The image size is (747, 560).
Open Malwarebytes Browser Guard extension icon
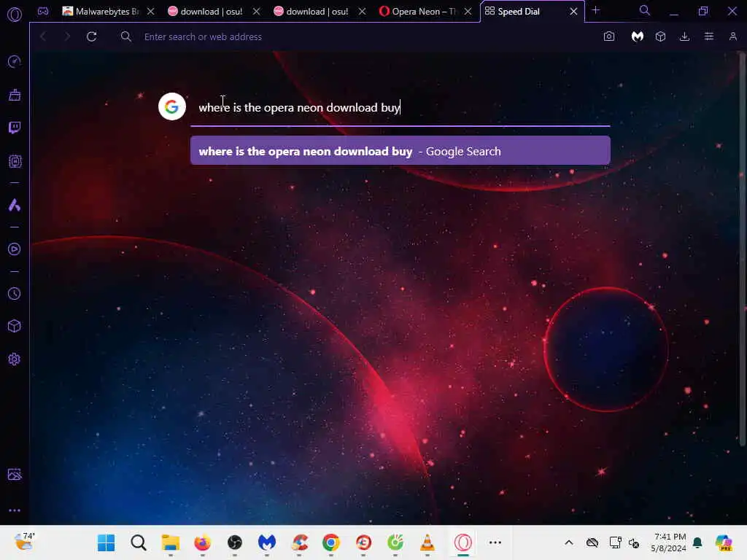coord(638,36)
